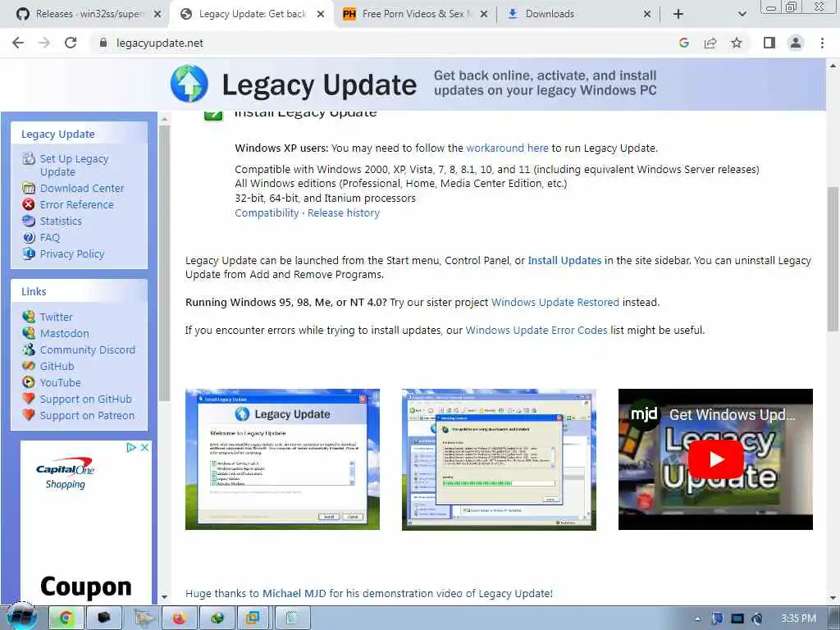
Task: Click the Twitter globe icon in Links
Action: pyautogui.click(x=29, y=317)
